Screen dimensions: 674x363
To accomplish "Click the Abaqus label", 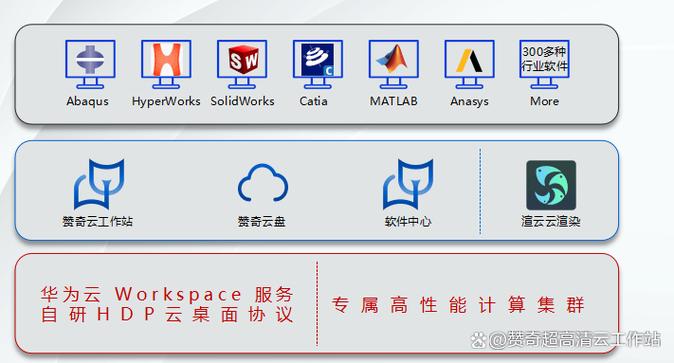I will coord(88,102).
